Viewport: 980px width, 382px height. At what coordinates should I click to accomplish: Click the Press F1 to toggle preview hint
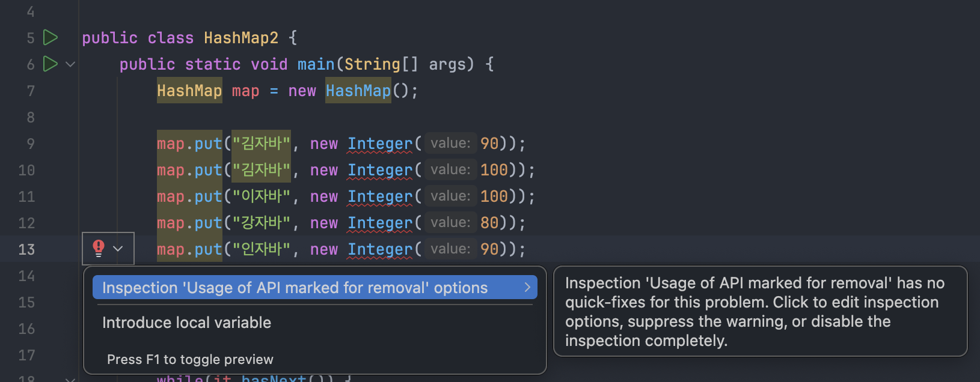pos(190,359)
